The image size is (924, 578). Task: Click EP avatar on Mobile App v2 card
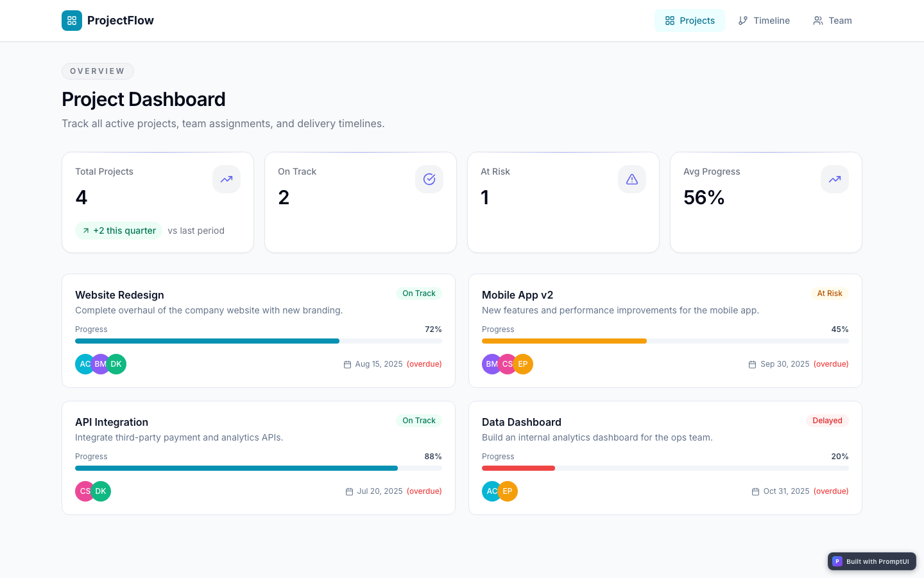click(523, 364)
